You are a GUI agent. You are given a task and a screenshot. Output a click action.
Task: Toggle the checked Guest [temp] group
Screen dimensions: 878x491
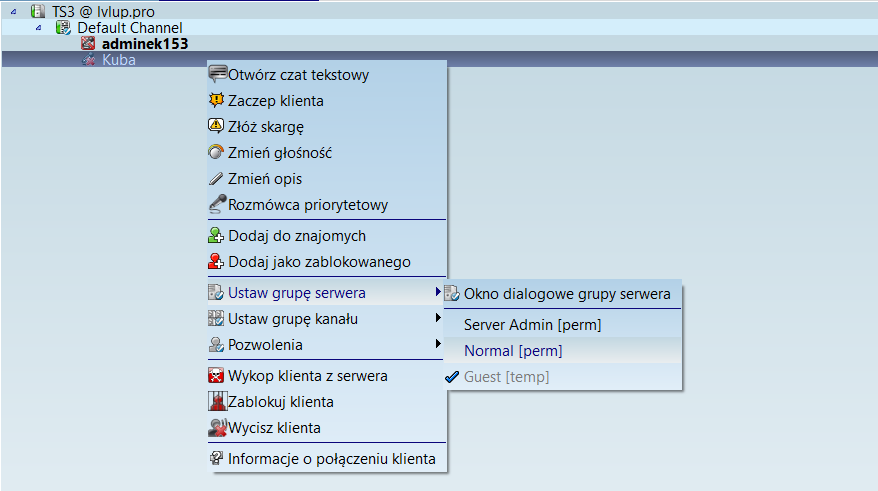point(506,377)
